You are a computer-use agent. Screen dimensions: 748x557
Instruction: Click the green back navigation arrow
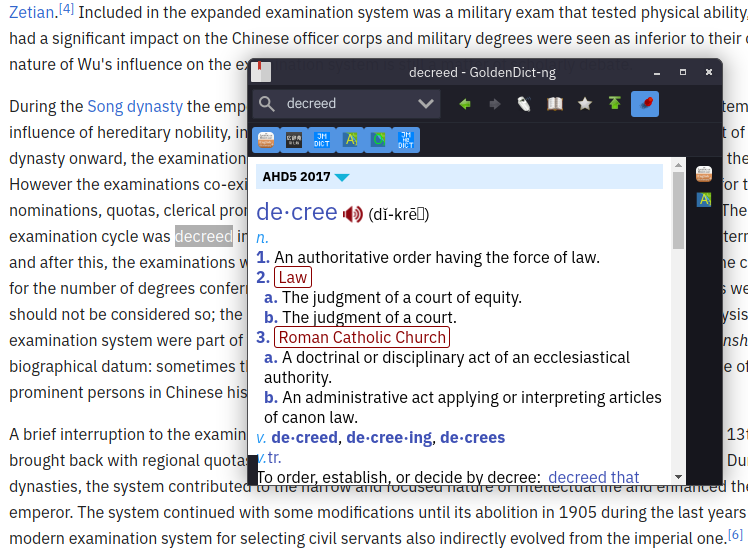pyautogui.click(x=464, y=104)
